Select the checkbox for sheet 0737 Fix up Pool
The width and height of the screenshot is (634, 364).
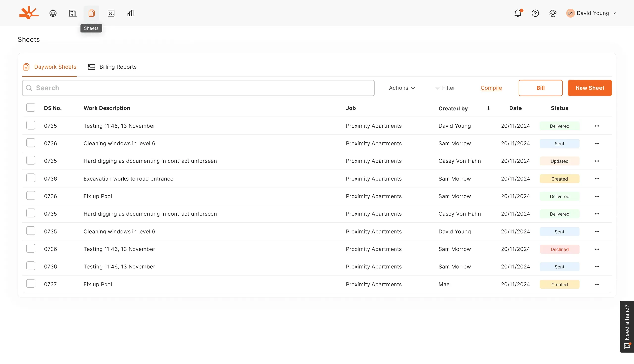[x=31, y=284]
